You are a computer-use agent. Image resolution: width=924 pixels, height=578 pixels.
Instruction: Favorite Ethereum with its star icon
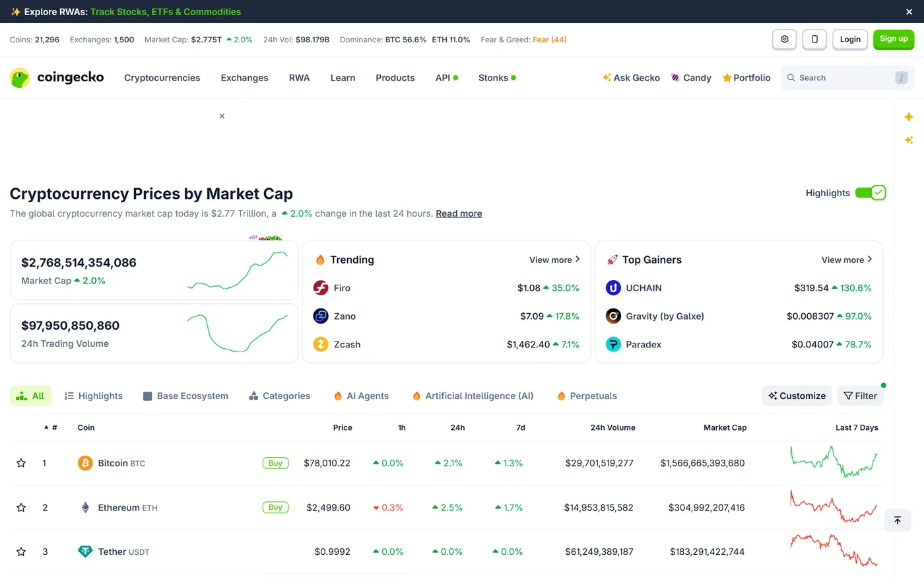[21, 507]
